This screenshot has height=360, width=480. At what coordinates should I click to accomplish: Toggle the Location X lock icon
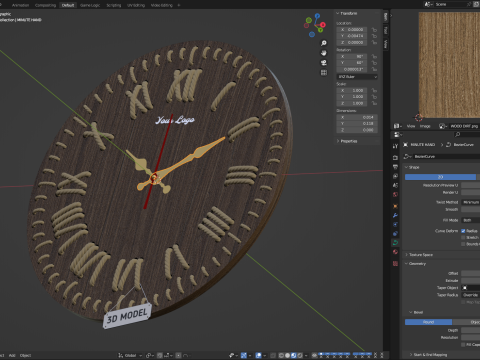click(374, 30)
